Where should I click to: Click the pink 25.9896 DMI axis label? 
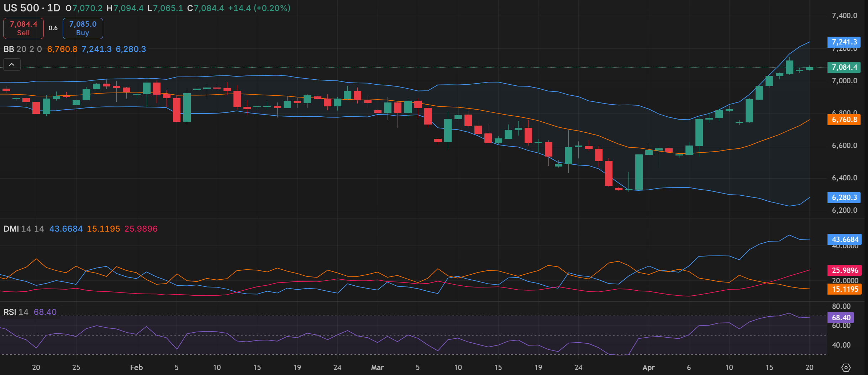coord(845,270)
